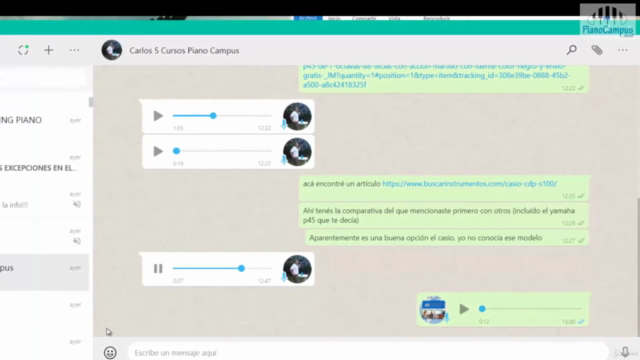Play the 0:19 voice message
The height and width of the screenshot is (360, 640).
(158, 151)
